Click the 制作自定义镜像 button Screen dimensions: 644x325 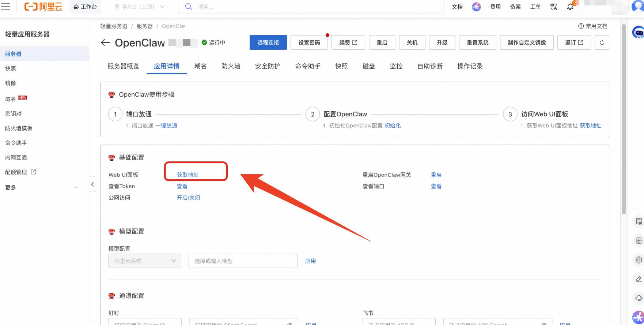(527, 42)
